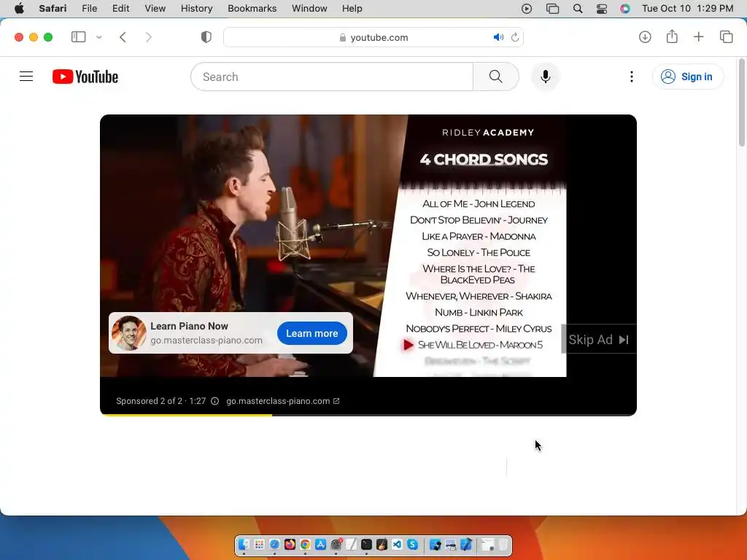Open Xcode from the Dock

click(466, 544)
